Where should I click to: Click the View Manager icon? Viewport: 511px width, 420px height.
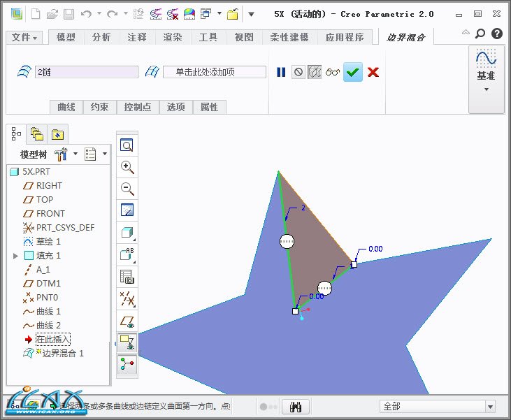[127, 277]
